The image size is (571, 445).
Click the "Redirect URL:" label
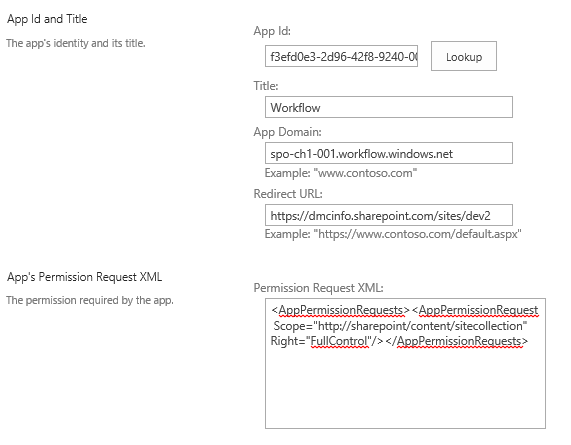(x=288, y=194)
